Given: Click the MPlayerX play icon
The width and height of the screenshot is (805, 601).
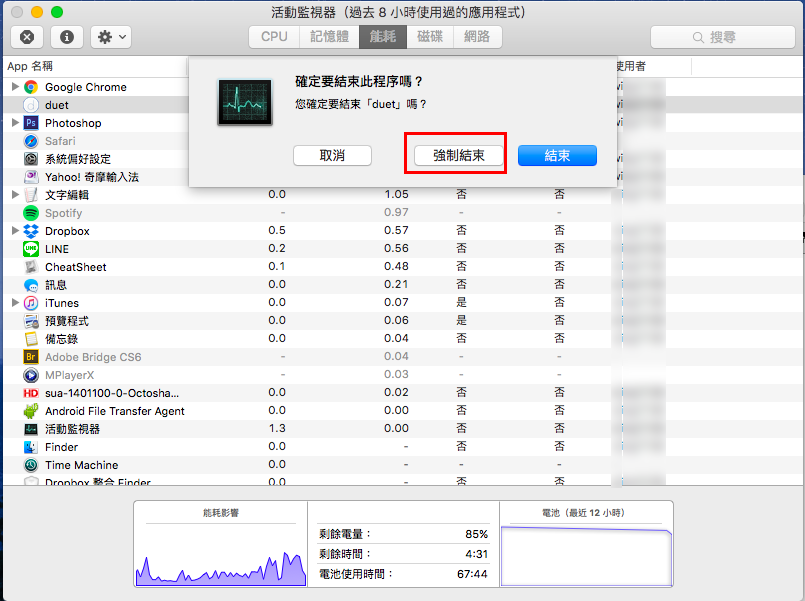Looking at the screenshot, I should click(x=31, y=375).
